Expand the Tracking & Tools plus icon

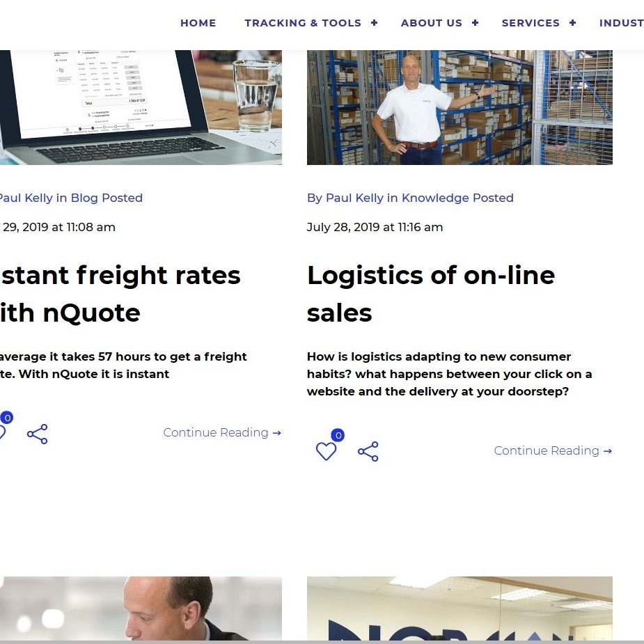pyautogui.click(x=374, y=22)
